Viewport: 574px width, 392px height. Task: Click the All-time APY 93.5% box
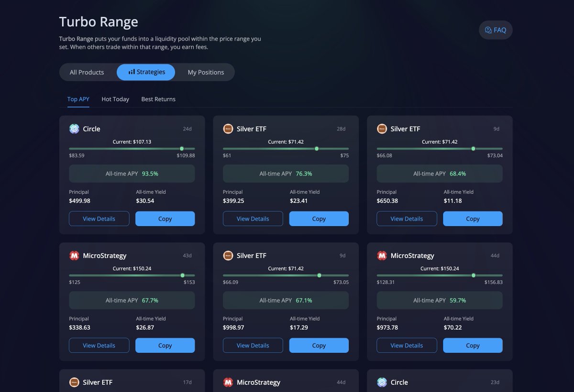(132, 174)
